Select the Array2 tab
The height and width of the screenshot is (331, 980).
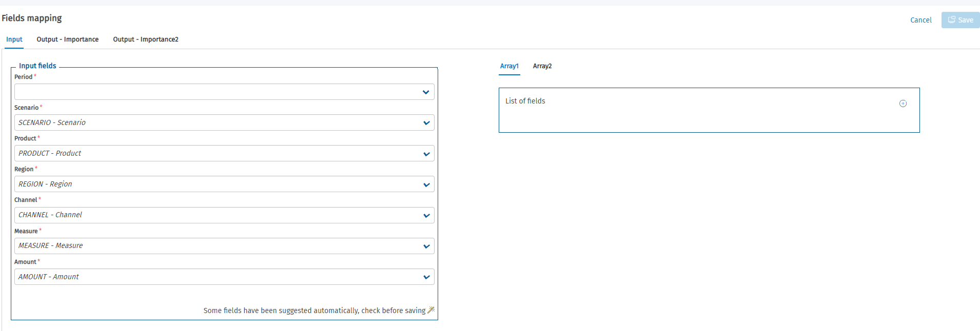(x=542, y=66)
